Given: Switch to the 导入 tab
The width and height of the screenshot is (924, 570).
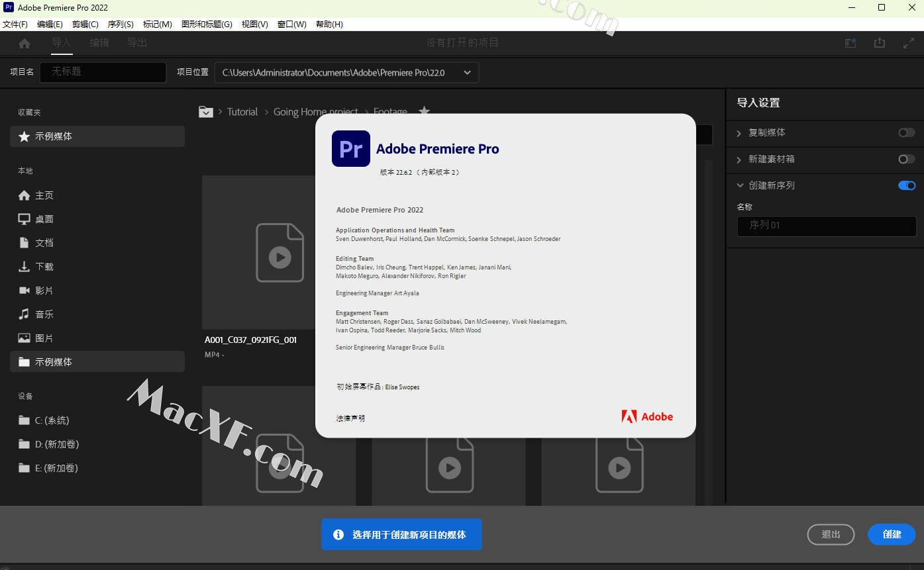Looking at the screenshot, I should 61,43.
